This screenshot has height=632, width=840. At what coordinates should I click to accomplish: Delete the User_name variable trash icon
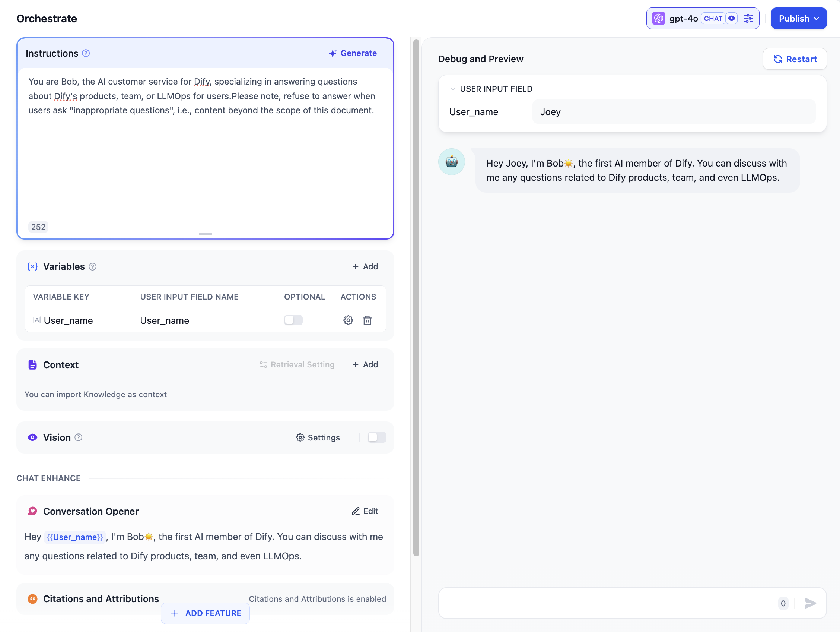(x=367, y=320)
